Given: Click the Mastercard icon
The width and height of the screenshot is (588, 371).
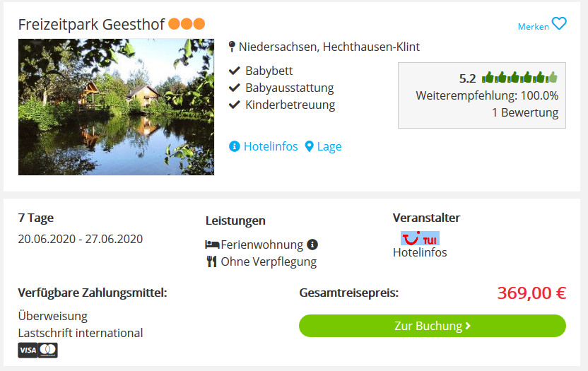Looking at the screenshot, I should point(48,351).
